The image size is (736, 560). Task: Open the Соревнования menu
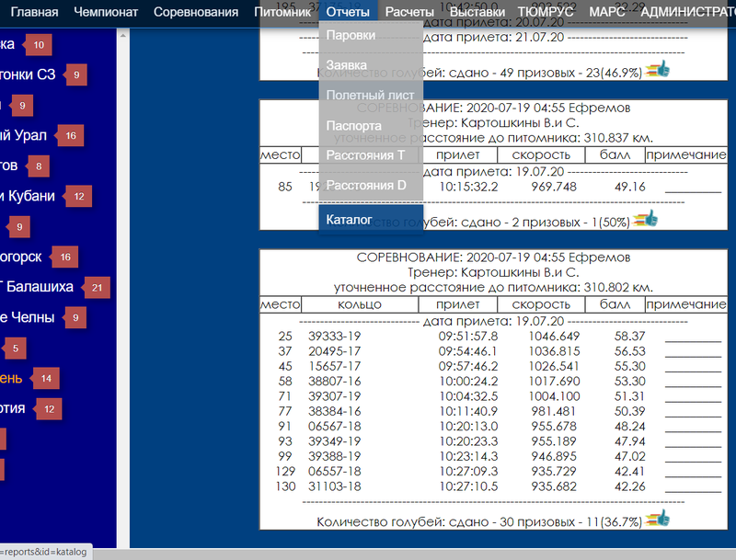click(x=196, y=12)
